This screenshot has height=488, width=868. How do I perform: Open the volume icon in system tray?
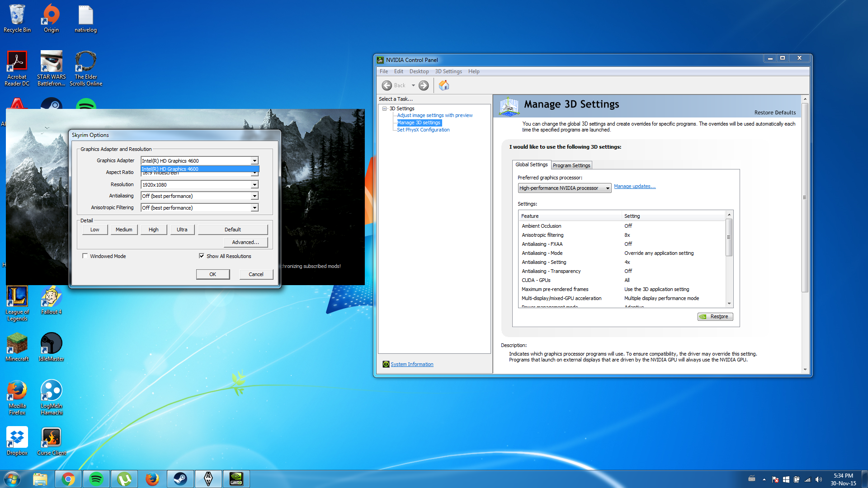tap(819, 479)
